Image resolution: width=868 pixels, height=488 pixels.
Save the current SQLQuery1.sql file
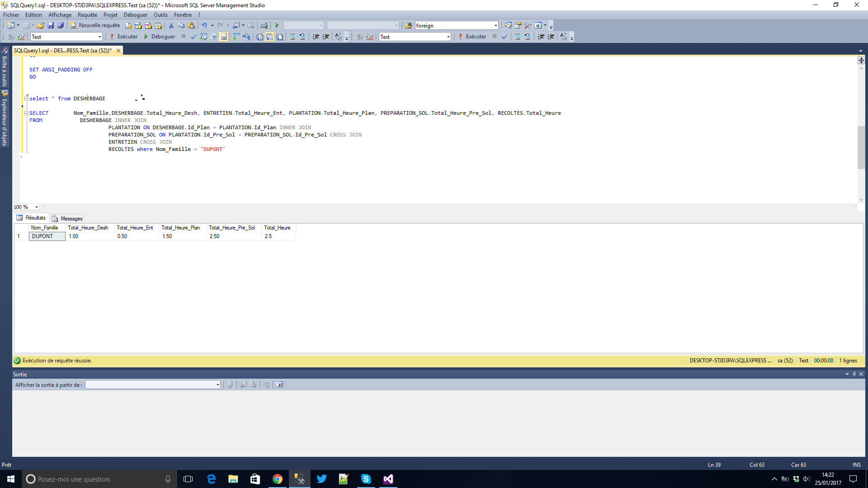point(51,26)
